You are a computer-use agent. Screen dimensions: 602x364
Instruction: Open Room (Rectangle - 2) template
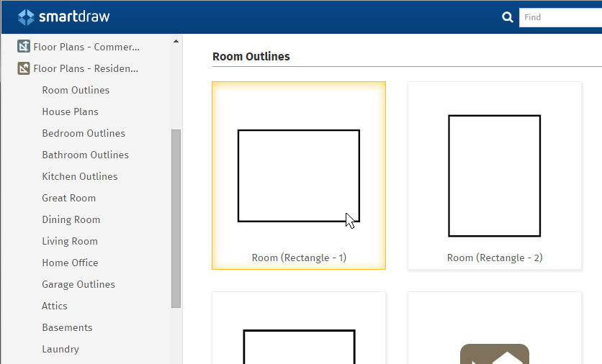495,176
